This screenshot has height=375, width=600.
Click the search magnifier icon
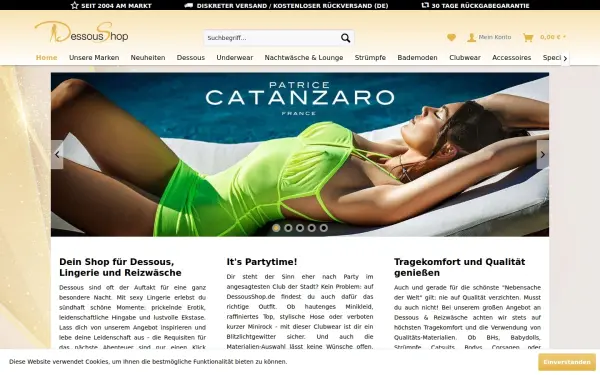(x=346, y=38)
